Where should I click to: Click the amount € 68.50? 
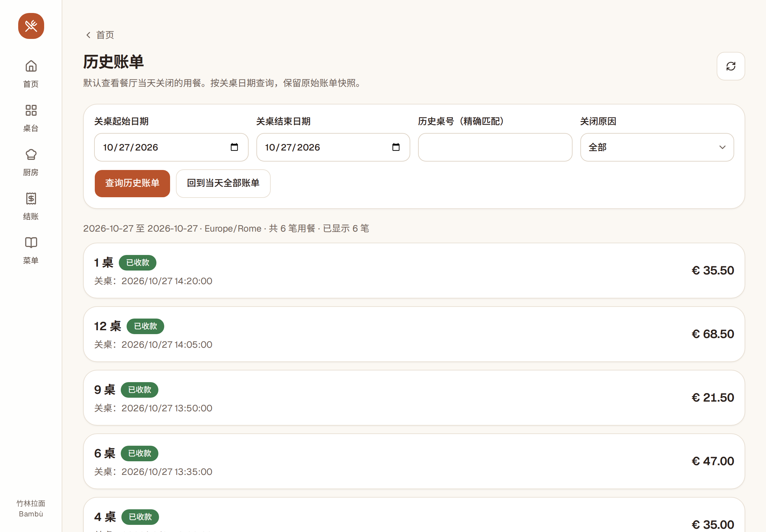click(x=713, y=334)
